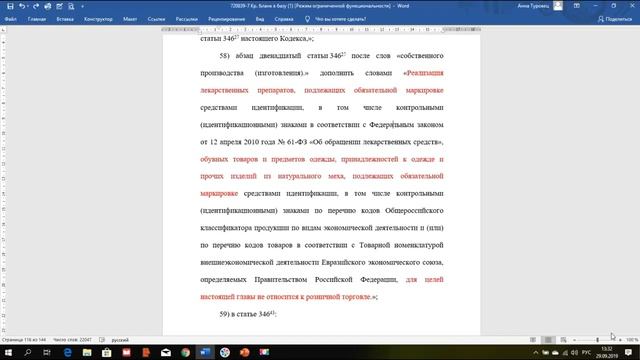Screen dimensions: 640x360
Task: Focus the 'Что вы хотите сделать?' search box
Action: coord(340,19)
